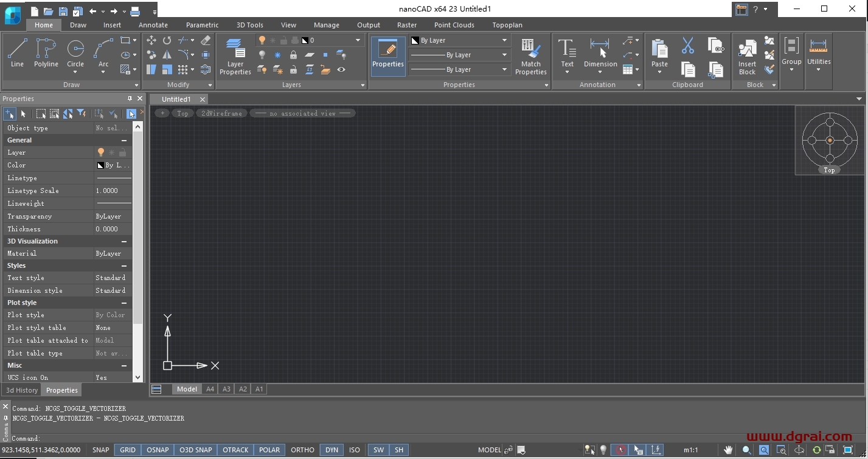The image size is (868, 459).
Task: Toggle OSNAP in the status bar
Action: (x=158, y=450)
